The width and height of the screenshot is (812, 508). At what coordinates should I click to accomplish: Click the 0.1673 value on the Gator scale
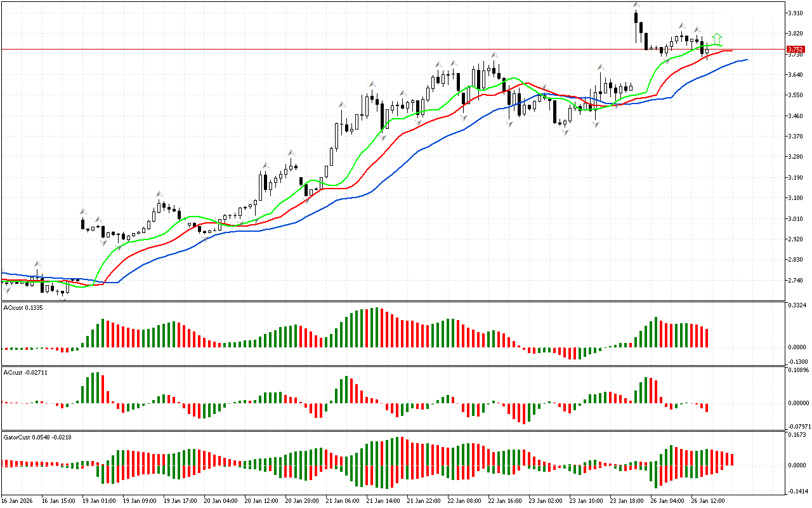click(797, 435)
